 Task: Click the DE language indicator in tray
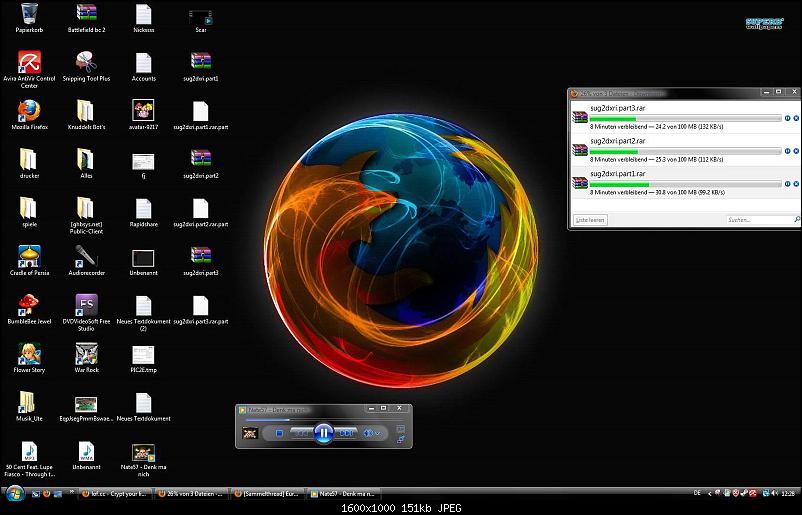[697, 494]
